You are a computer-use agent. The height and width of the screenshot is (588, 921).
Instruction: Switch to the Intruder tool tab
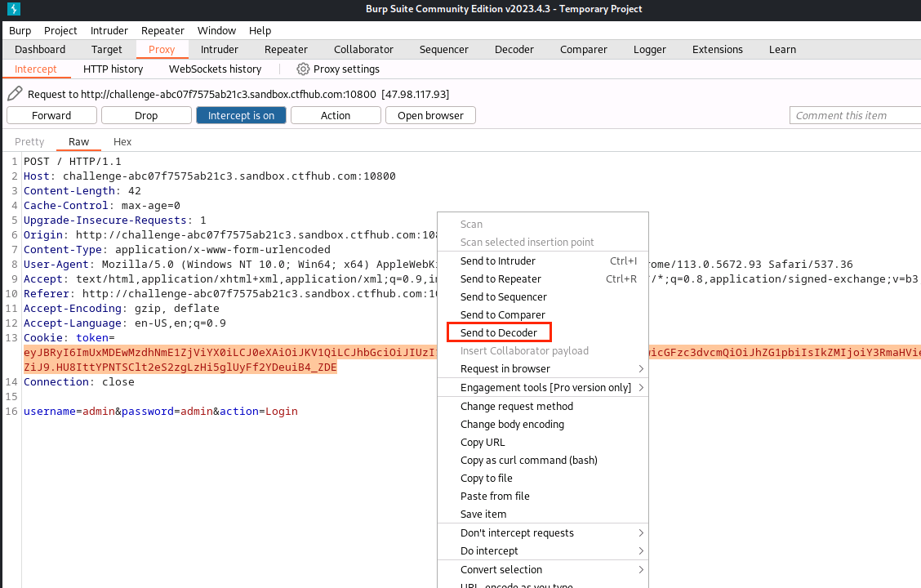[x=219, y=49]
